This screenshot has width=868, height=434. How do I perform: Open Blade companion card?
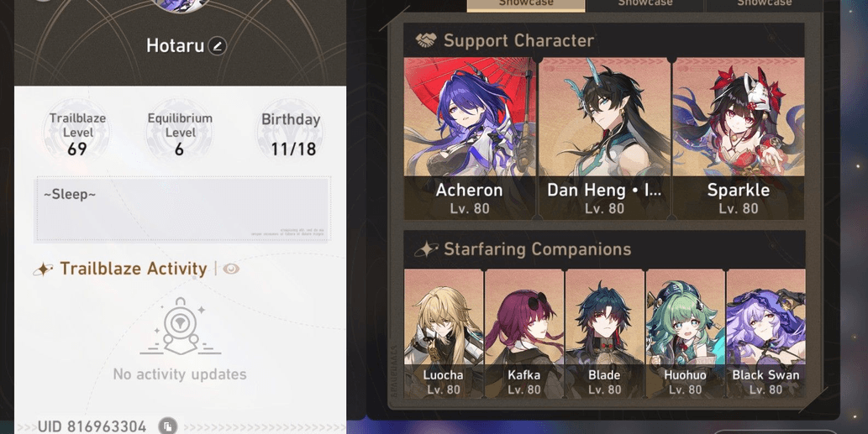tap(604, 333)
